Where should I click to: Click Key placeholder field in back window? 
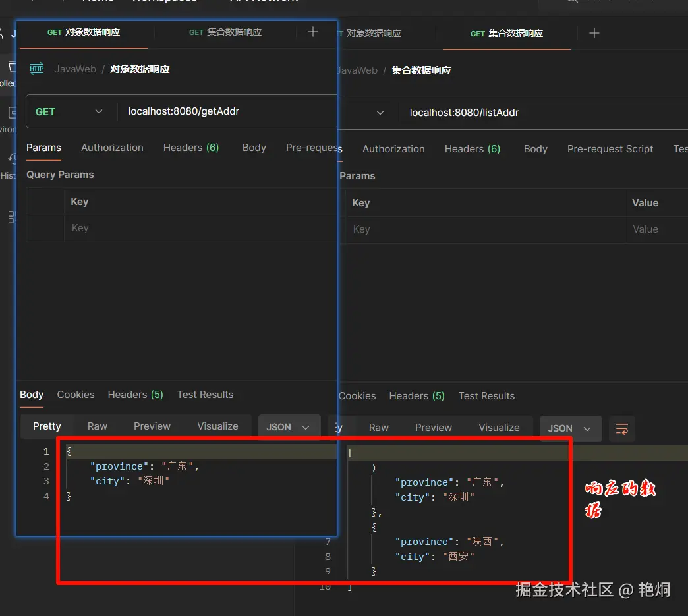pos(485,229)
